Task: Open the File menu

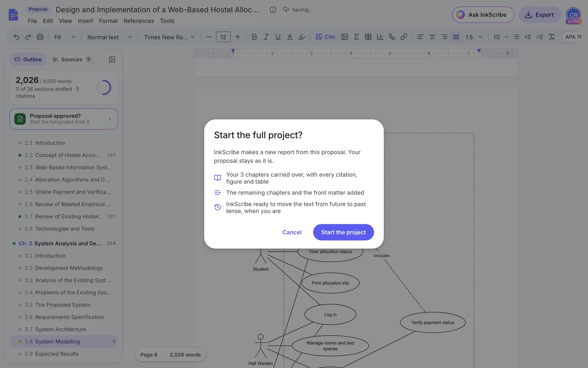Action: (32, 21)
